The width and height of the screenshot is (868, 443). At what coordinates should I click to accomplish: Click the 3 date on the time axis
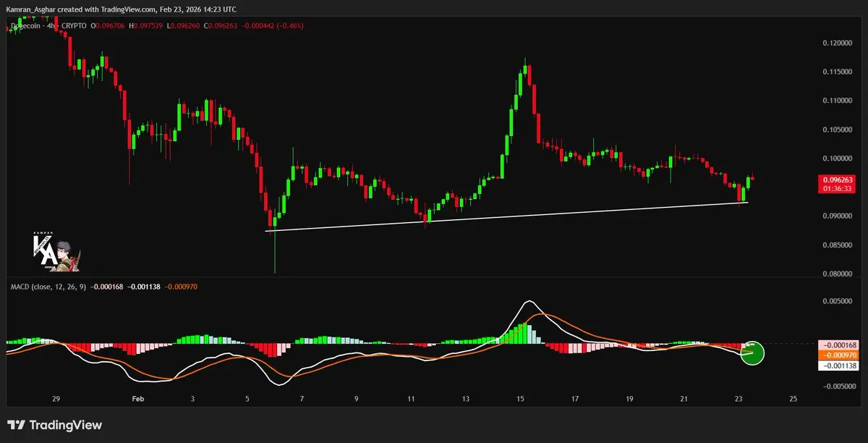click(192, 399)
